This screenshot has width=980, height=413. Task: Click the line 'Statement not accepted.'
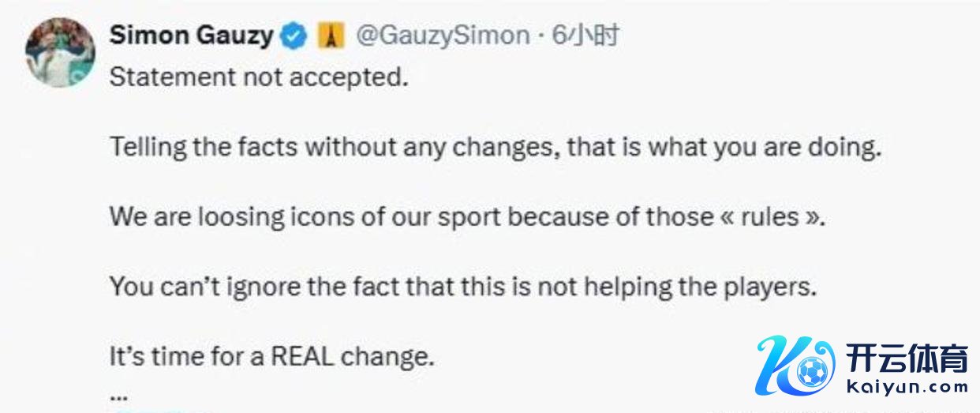click(259, 77)
